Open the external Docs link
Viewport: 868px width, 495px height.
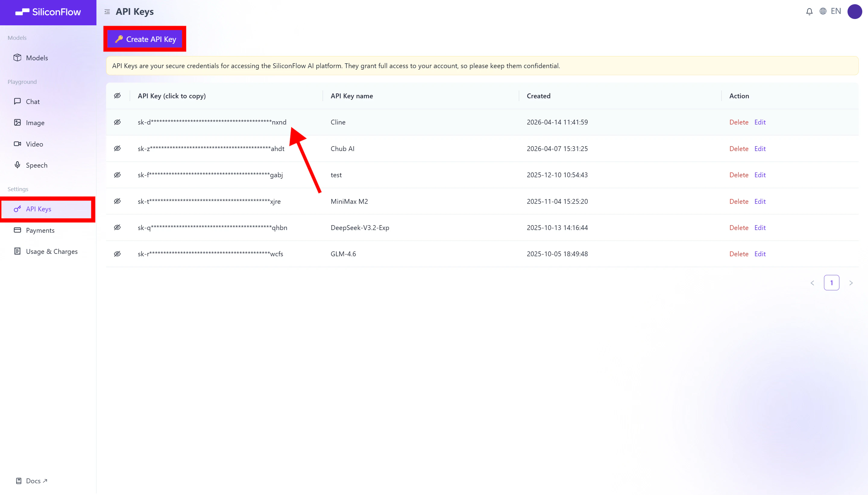[x=33, y=481]
